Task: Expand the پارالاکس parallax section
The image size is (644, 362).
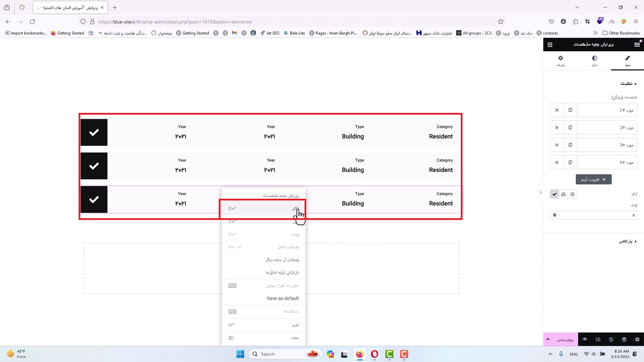Action: pos(628,242)
